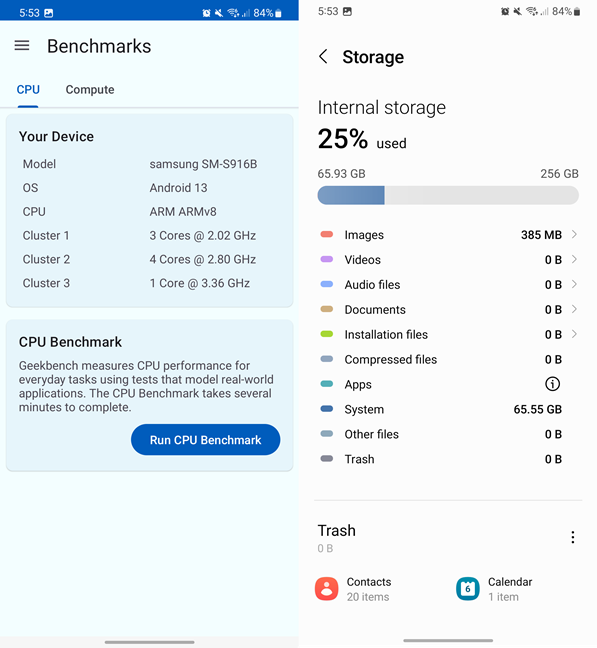Expand Videos chevron arrow
This screenshot has width=597, height=648.
click(574, 260)
